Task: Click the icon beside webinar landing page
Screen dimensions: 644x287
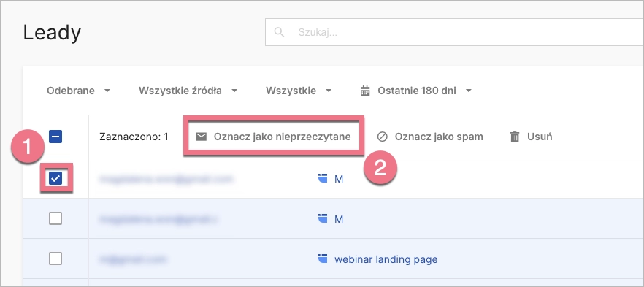Action: point(323,259)
